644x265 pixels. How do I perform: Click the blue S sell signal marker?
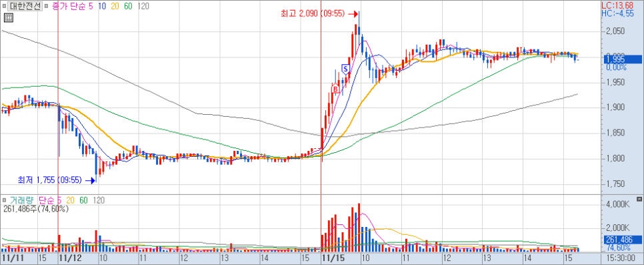[345, 69]
